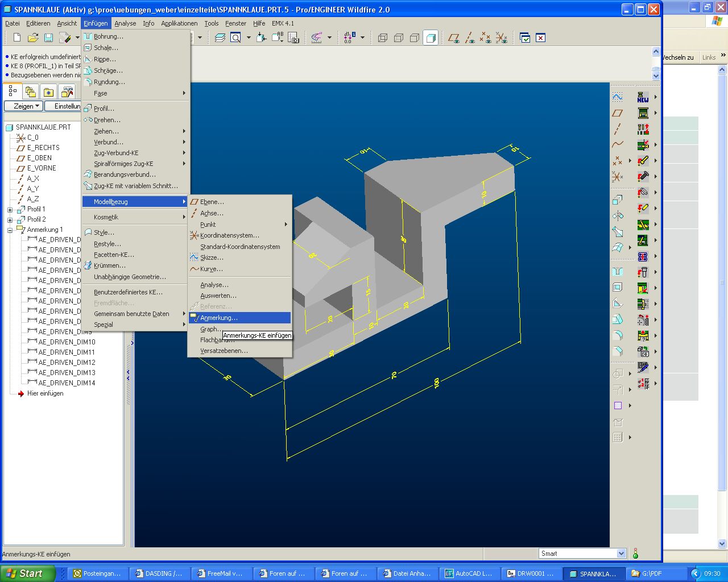Activate the shaded display cube icon
This screenshot has height=582, width=728.
coord(431,38)
